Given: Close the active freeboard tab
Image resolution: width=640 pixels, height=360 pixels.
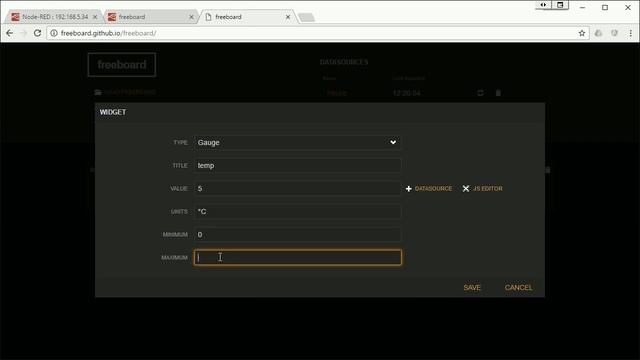Looking at the screenshot, I should pyautogui.click(x=288, y=17).
